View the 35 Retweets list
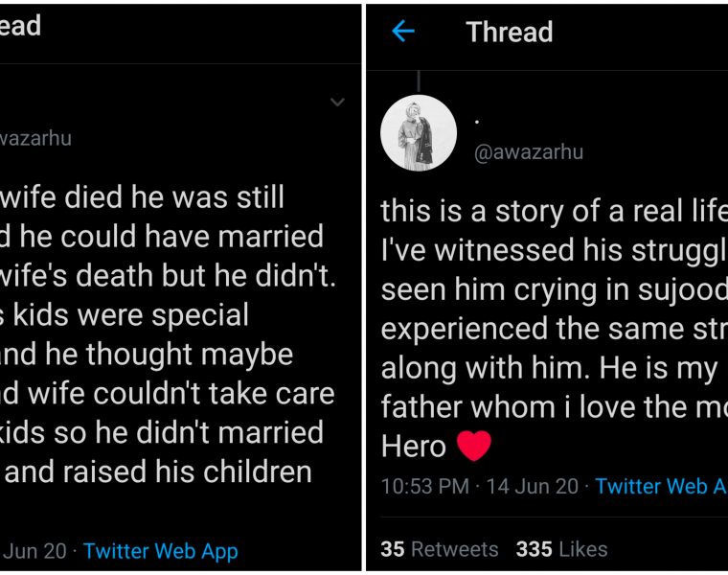 click(440, 549)
